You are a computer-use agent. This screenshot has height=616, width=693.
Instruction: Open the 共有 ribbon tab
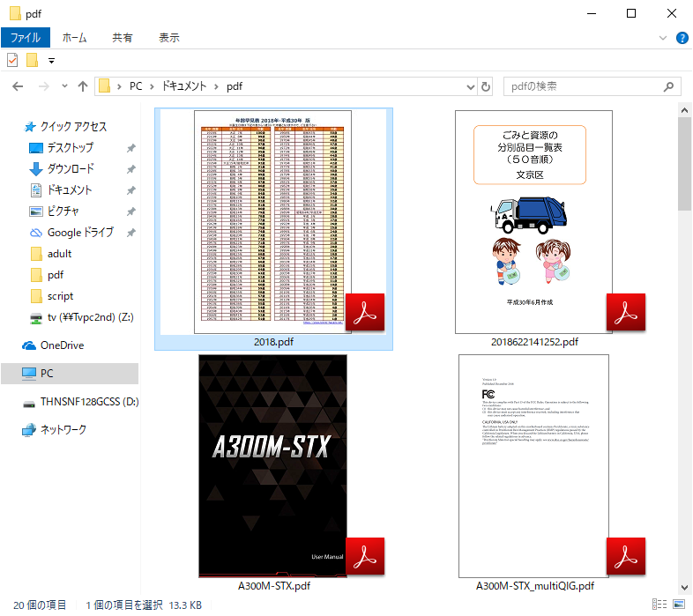(122, 38)
